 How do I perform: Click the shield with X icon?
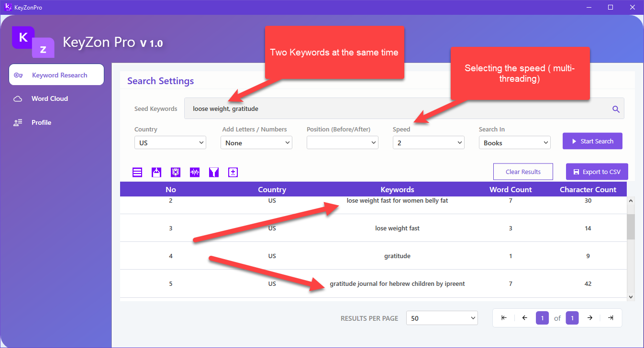(176, 173)
